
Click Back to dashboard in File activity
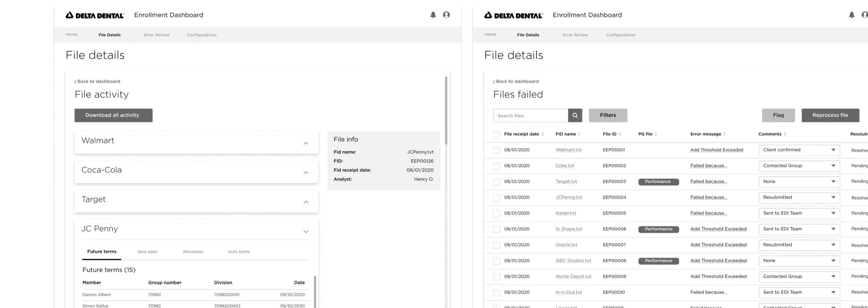point(97,82)
